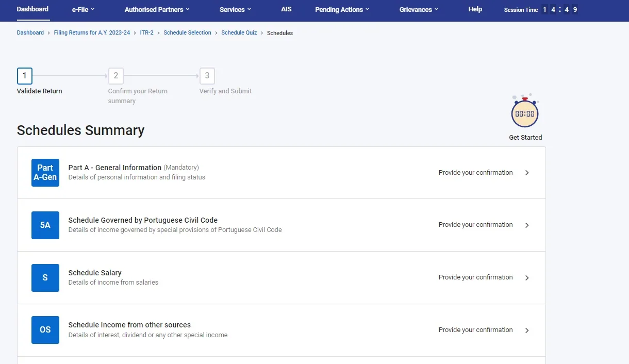Click Provide your confirmation for Part A
Image resolution: width=629 pixels, height=364 pixels.
pos(476,173)
